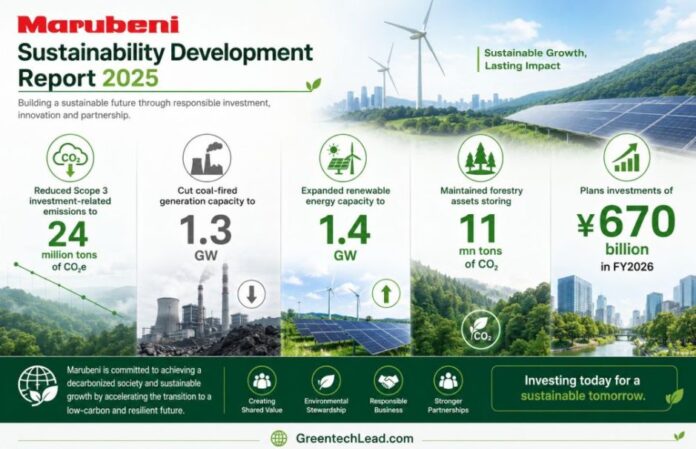Click the solar farm photo under 1.4 GW
696x449 pixels.
coord(346,315)
